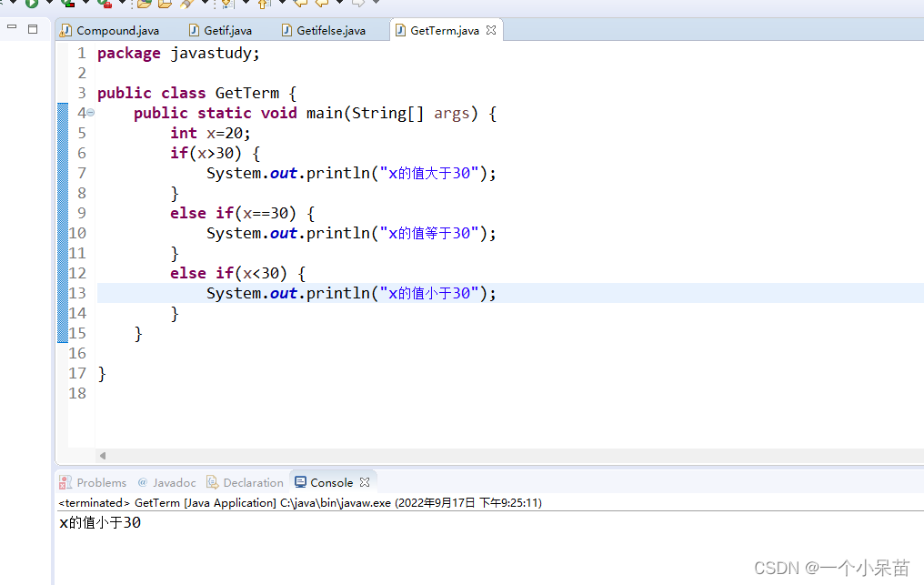Click the Getifelse.java tab file icon

click(286, 30)
